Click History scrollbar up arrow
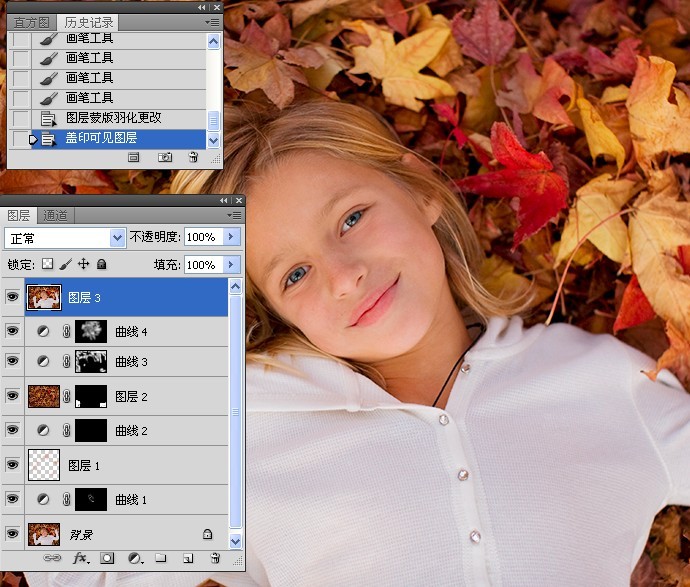690x587 pixels. (x=213, y=42)
